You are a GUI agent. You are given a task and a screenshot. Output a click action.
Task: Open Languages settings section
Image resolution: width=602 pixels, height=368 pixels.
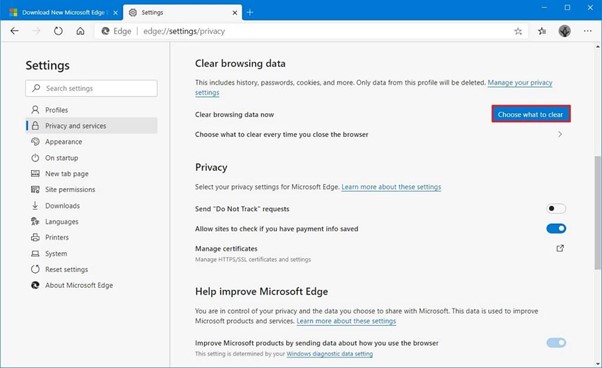(92, 221)
